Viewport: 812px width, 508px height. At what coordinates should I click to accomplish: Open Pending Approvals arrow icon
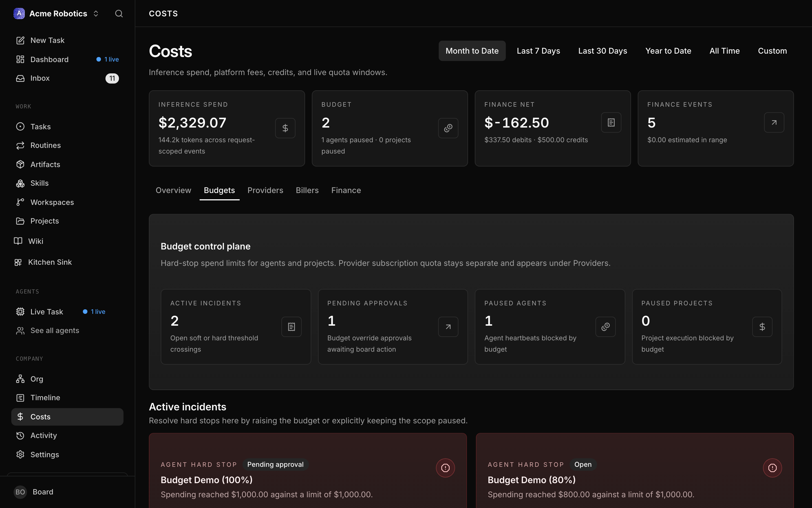pos(448,327)
